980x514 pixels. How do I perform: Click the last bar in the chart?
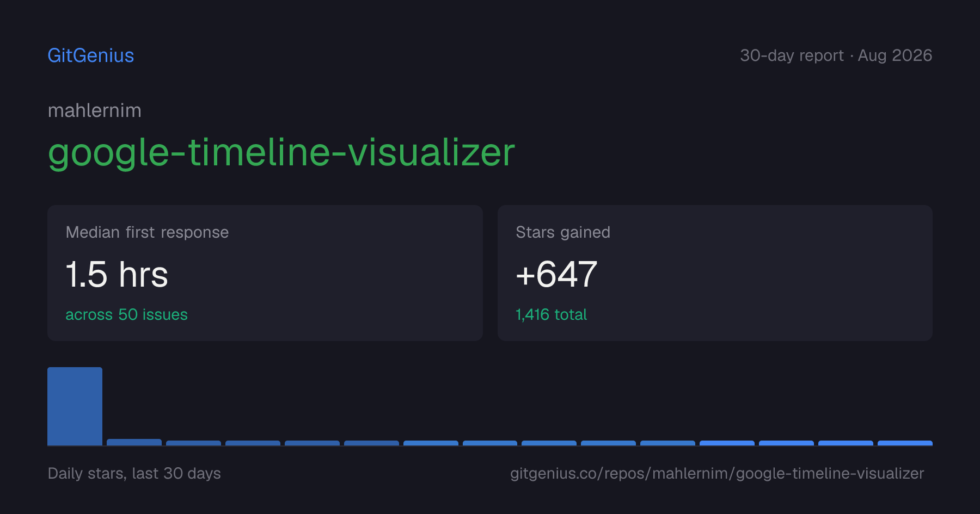coord(905,443)
